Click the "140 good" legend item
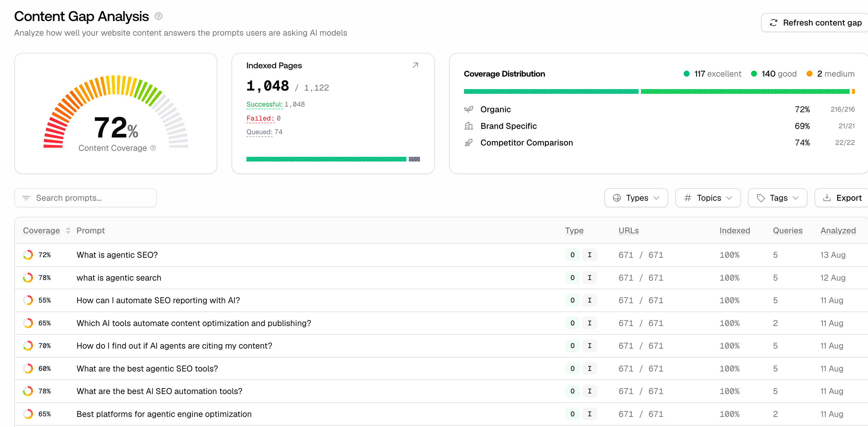The height and width of the screenshot is (427, 868). coord(774,74)
